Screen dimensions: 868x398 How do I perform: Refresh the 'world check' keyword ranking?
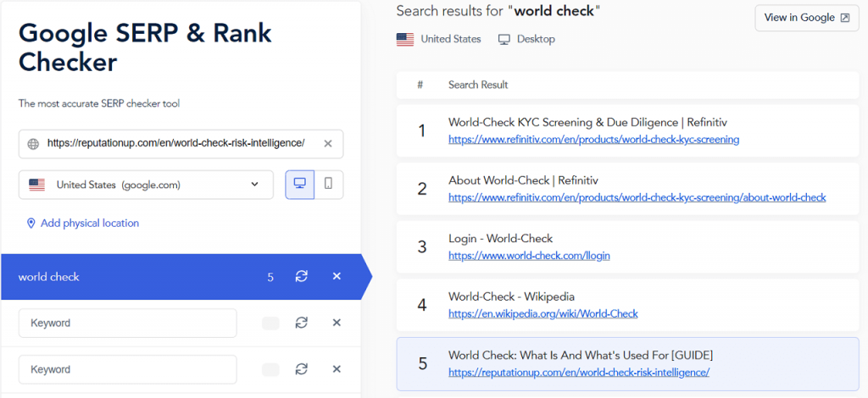coord(301,277)
